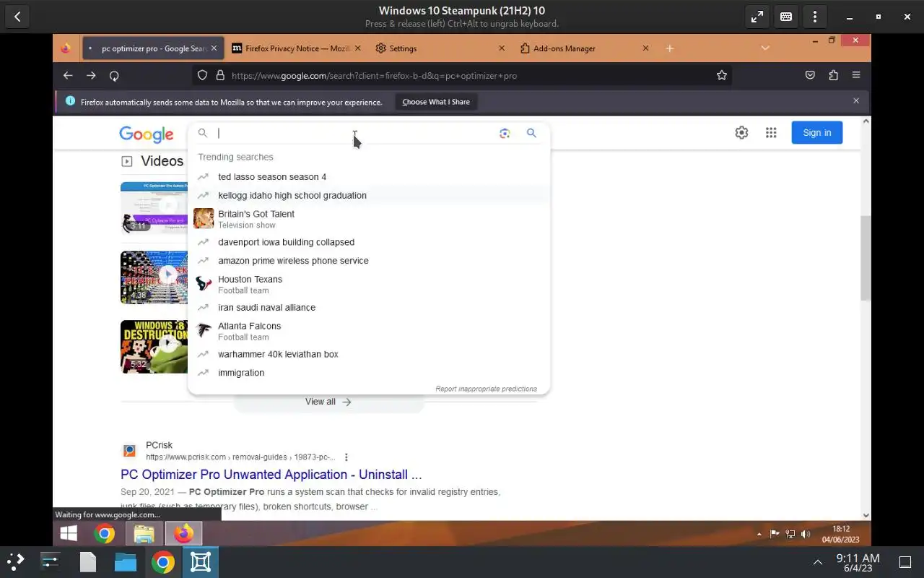Screen dimensions: 924x578
Task: Click the Google logo
Action: tap(147, 134)
